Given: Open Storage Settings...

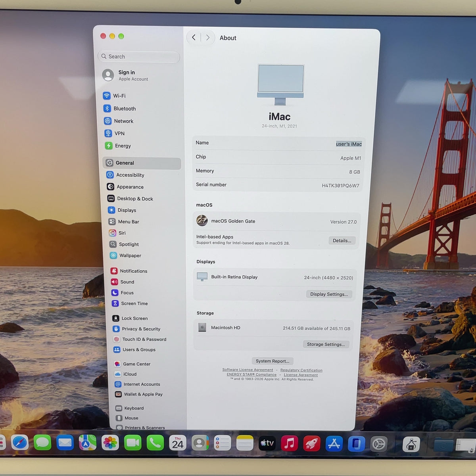Looking at the screenshot, I should [326, 344].
